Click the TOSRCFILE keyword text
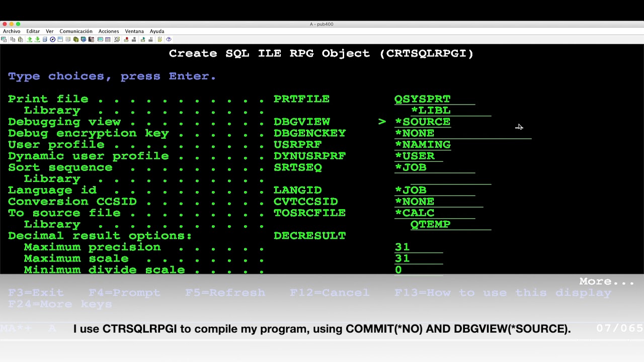 (x=310, y=213)
